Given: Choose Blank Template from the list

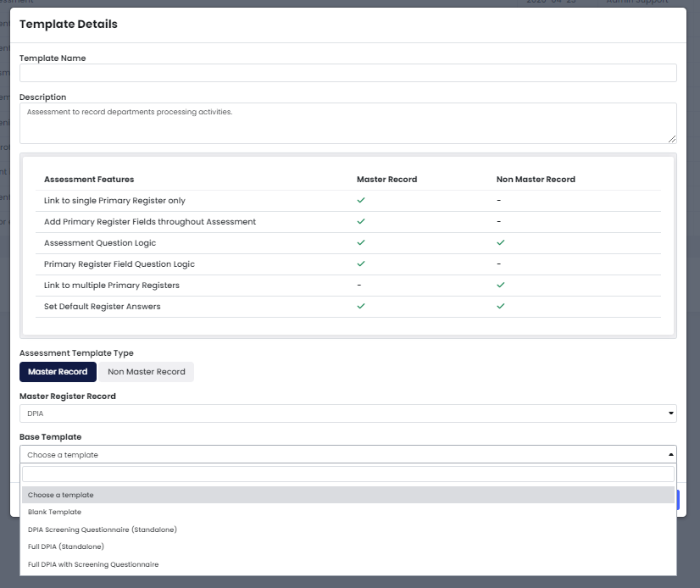Looking at the screenshot, I should pyautogui.click(x=54, y=512).
